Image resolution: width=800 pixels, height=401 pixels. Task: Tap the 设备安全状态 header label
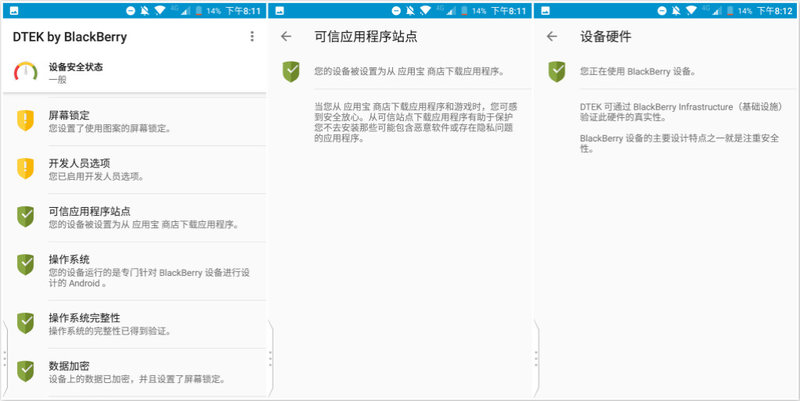[76, 67]
